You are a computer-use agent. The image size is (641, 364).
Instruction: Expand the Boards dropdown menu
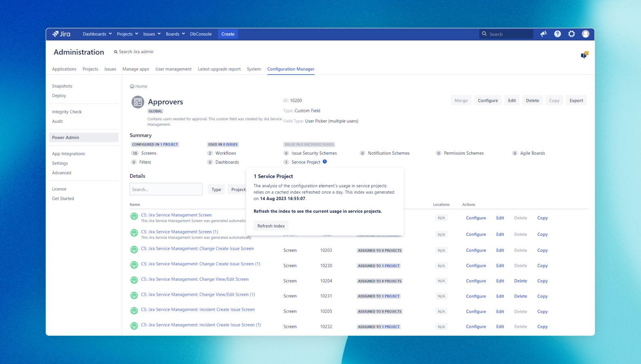point(175,34)
